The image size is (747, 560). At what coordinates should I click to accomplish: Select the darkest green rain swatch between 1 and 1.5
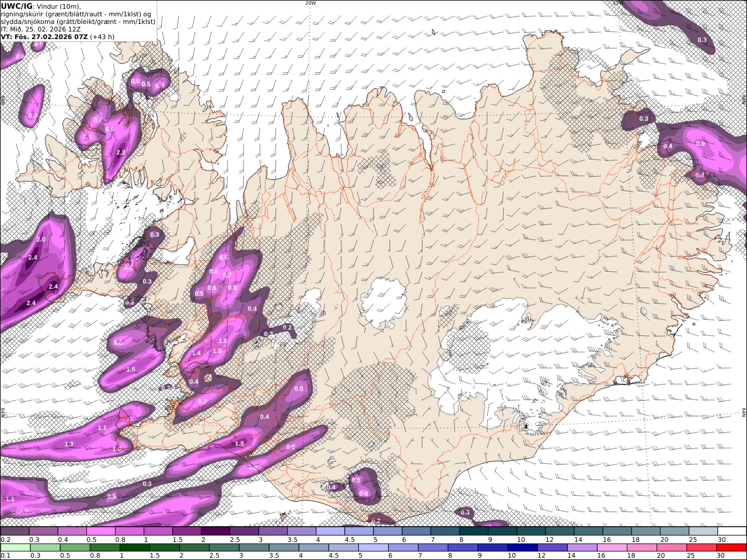135,547
